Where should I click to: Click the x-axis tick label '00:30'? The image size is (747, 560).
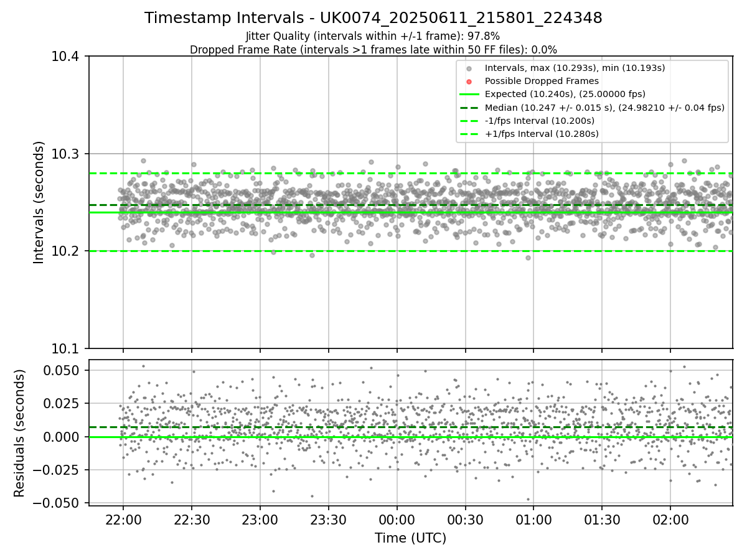[x=465, y=519]
